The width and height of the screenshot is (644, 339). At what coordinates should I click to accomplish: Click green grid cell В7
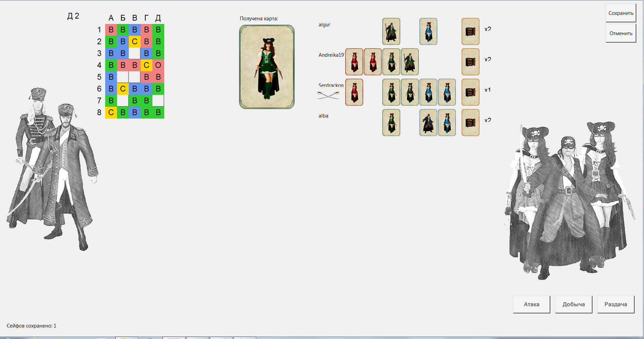(135, 101)
